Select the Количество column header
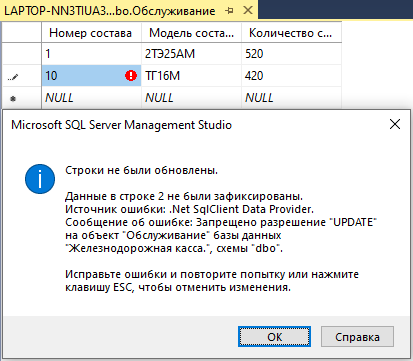The height and width of the screenshot is (361, 413). coord(291,33)
